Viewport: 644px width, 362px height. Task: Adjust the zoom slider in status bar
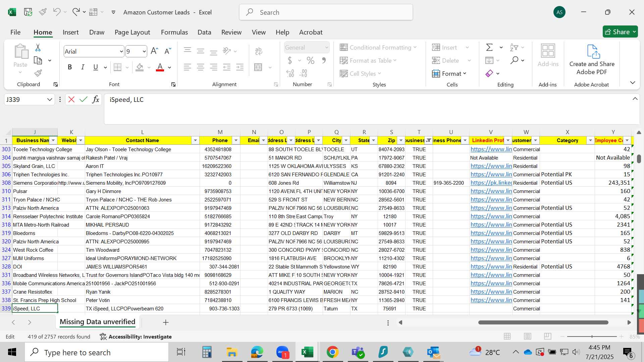(x=592, y=336)
